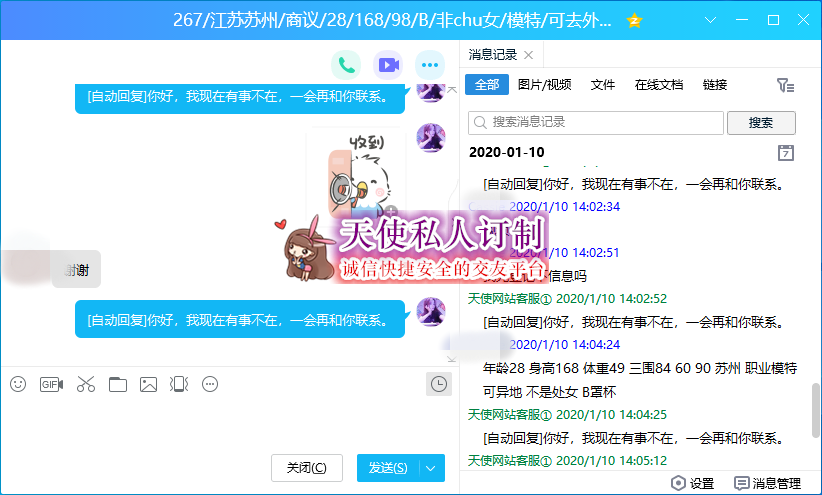Open the message filter icon
Viewport: 822px width, 495px height.
[785, 86]
